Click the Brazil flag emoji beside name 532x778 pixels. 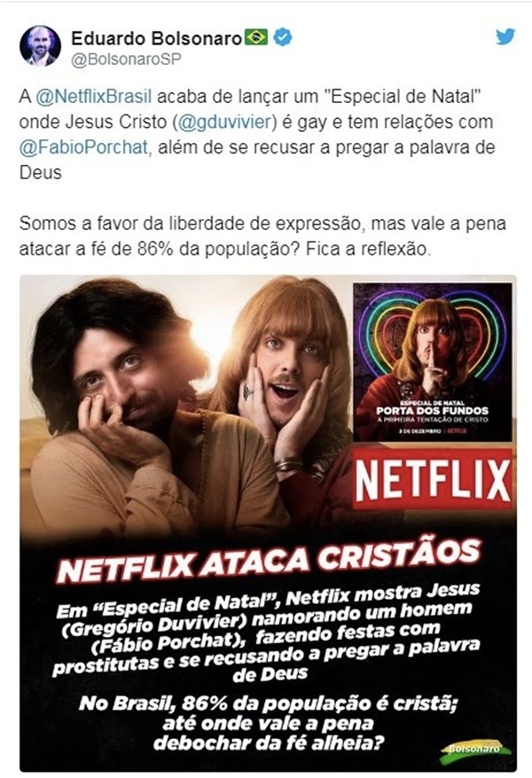pyautogui.click(x=256, y=37)
